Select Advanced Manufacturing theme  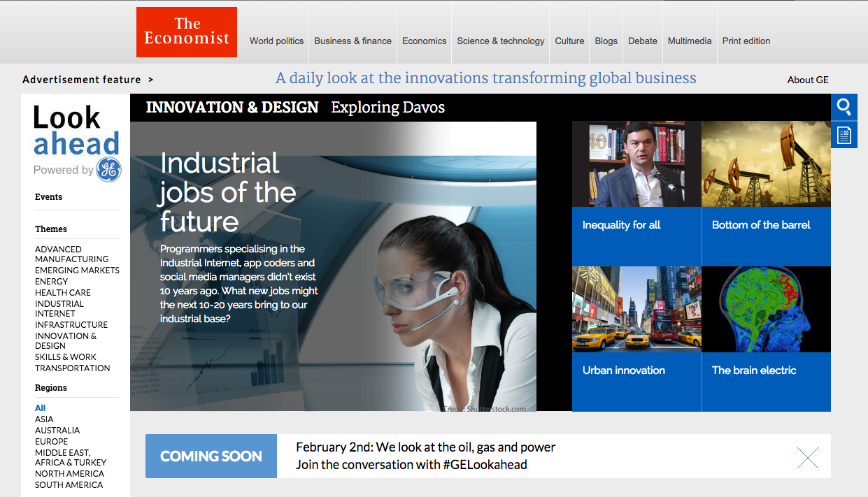pyautogui.click(x=71, y=254)
